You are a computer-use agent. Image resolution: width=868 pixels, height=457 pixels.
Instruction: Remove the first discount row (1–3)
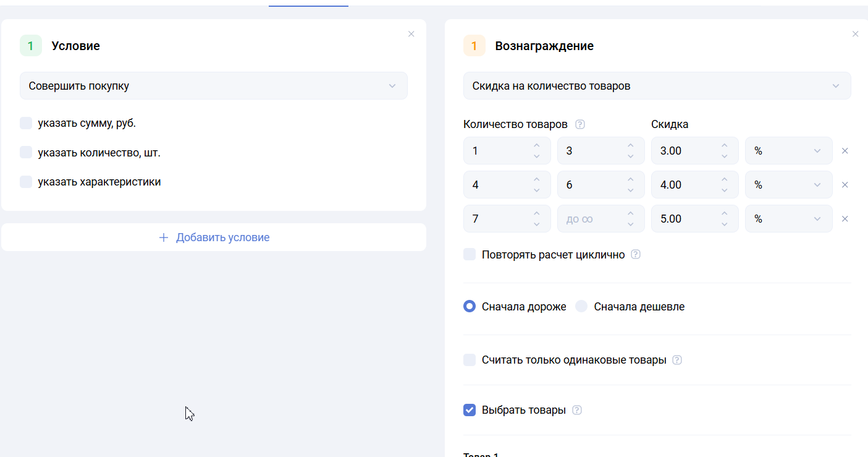point(845,151)
